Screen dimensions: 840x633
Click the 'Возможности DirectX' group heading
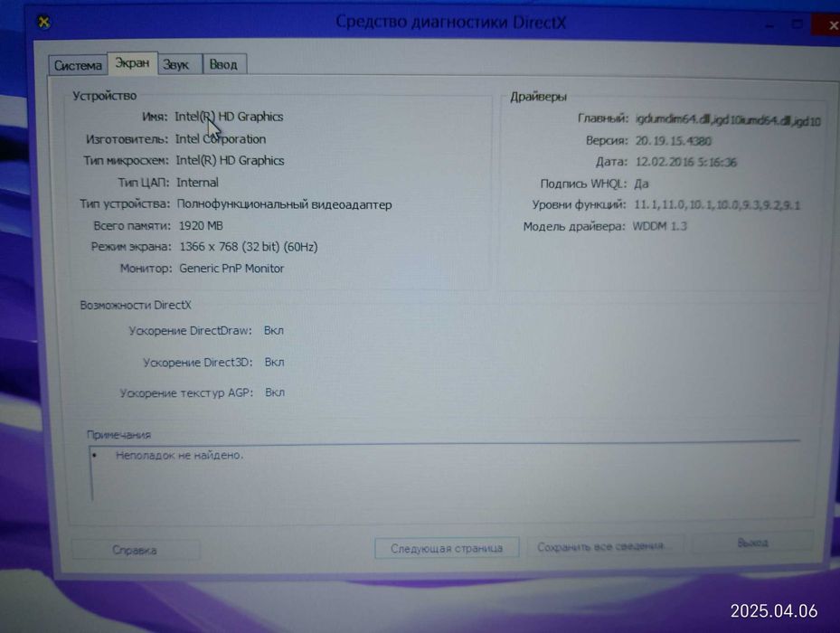[136, 305]
